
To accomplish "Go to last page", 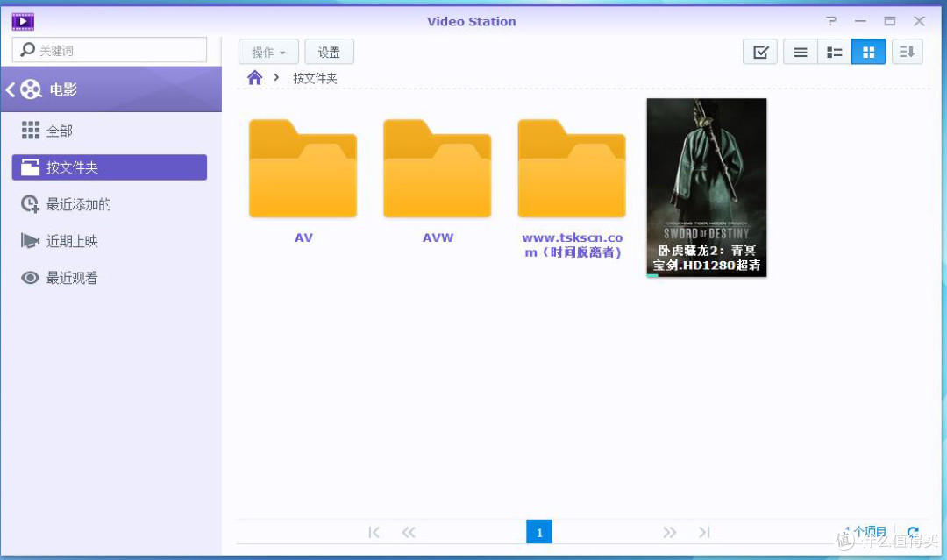I will click(x=704, y=532).
